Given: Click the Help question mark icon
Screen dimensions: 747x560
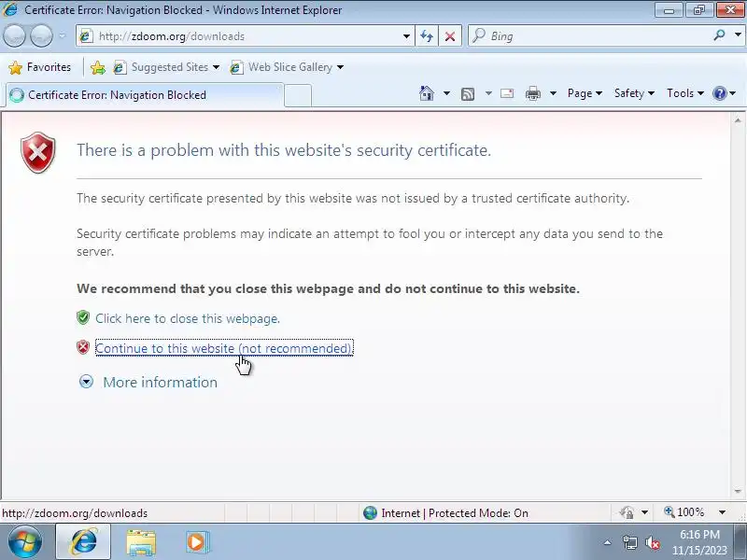Looking at the screenshot, I should tap(719, 93).
